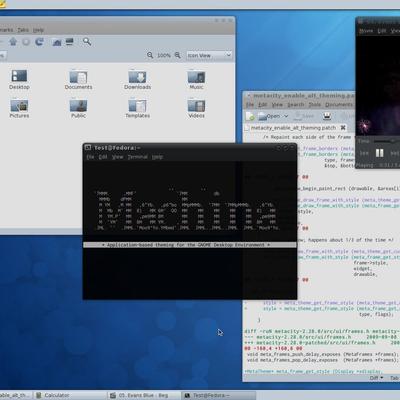This screenshot has width=400, height=400.
Task: Open the Help menu in the terminal
Action: point(157,157)
